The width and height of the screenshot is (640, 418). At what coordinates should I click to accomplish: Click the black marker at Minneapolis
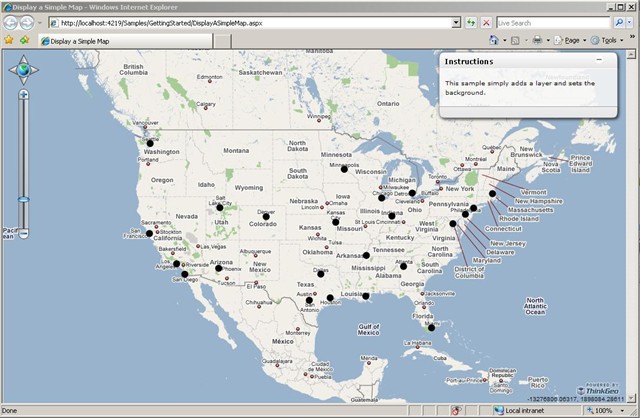pos(344,169)
